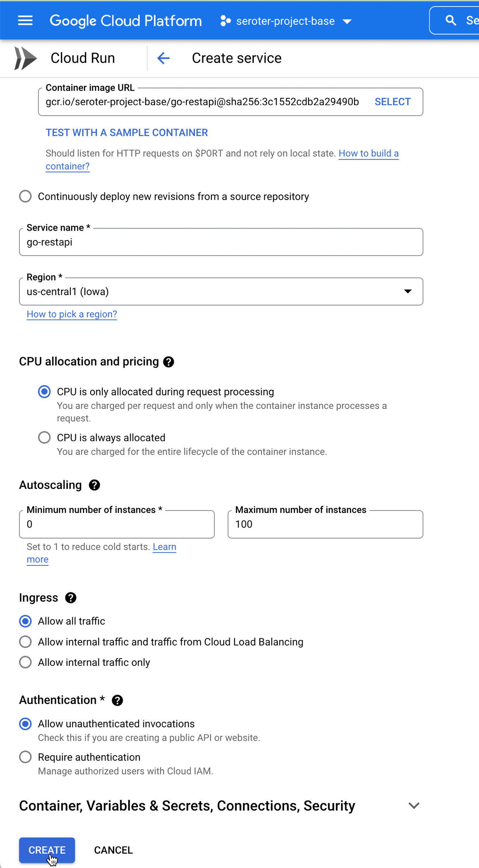The width and height of the screenshot is (479, 868).
Task: Go back with the left arrow
Action: coord(163,58)
